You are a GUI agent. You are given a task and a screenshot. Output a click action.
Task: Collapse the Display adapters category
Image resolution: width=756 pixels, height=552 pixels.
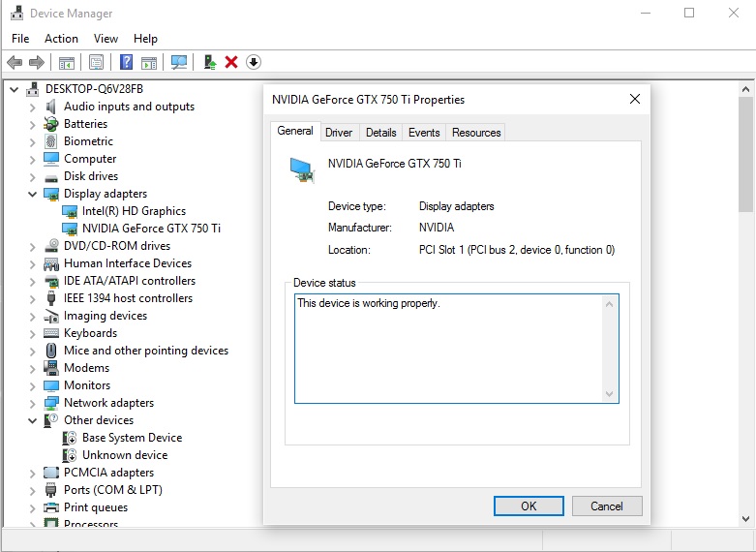coord(32,194)
